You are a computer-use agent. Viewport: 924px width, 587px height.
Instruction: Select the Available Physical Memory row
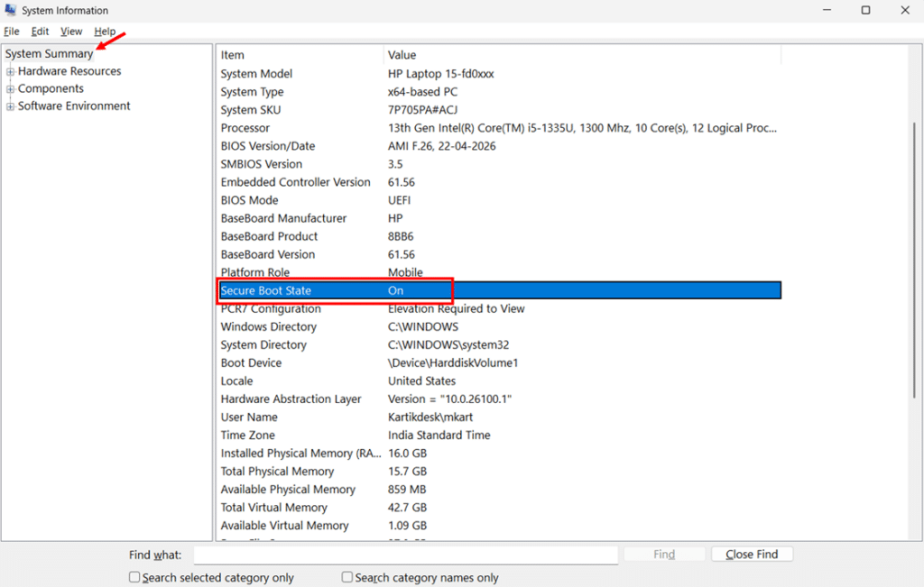click(499, 490)
